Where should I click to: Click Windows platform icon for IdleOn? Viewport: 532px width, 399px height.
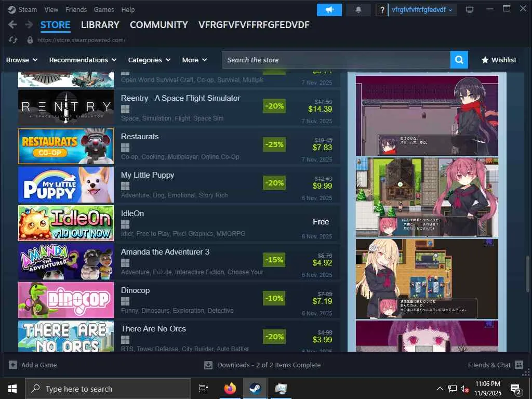(x=125, y=224)
